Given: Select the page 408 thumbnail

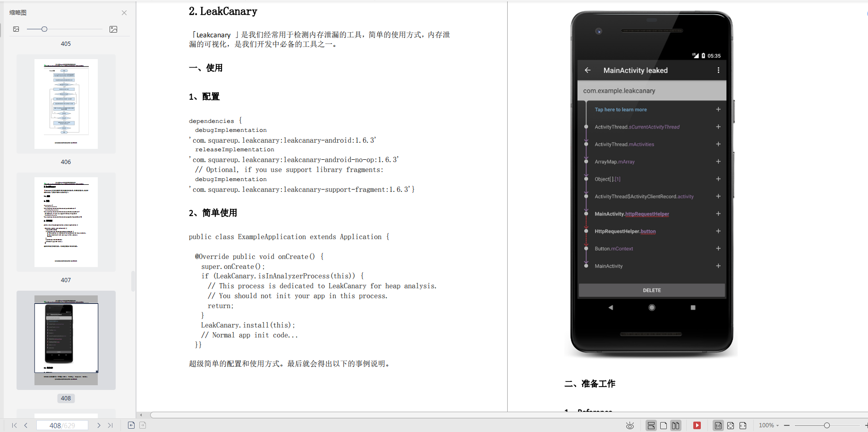Looking at the screenshot, I should click(66, 340).
